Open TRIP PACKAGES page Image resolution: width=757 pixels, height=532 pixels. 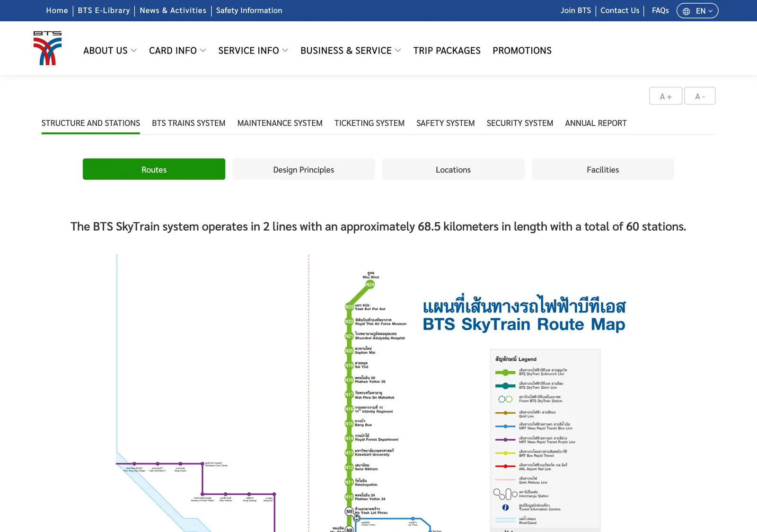[x=447, y=51]
